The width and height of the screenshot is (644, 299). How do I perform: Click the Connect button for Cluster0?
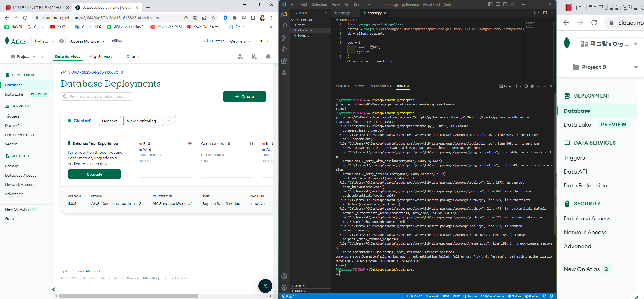tap(110, 121)
